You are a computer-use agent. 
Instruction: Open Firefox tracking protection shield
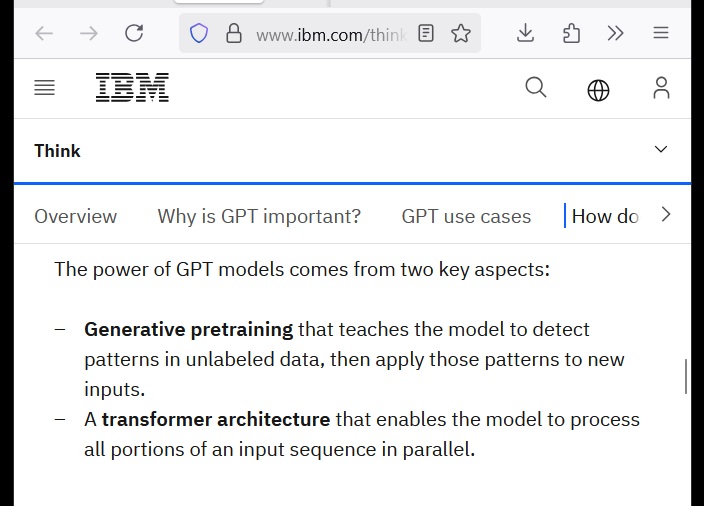coord(199,34)
